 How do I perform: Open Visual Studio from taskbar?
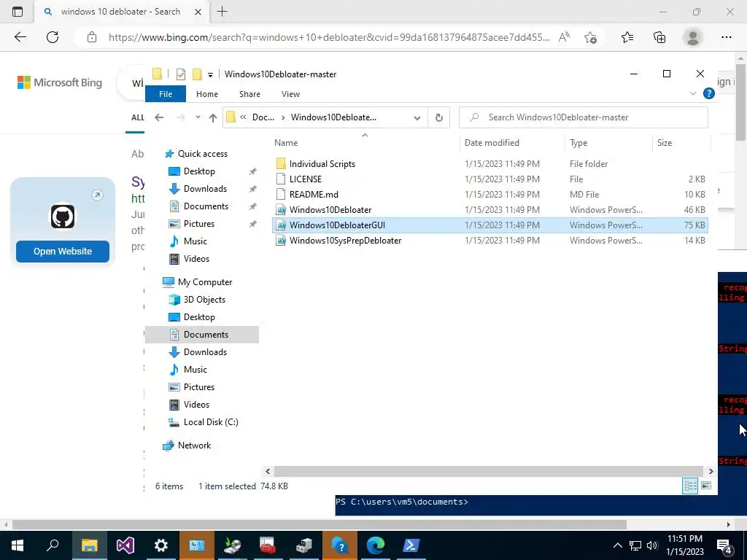(125, 545)
